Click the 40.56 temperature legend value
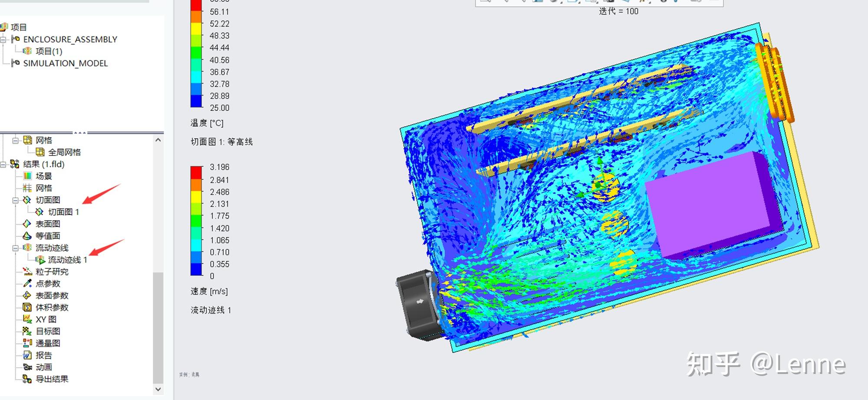The width and height of the screenshot is (868, 400). pyautogui.click(x=220, y=60)
